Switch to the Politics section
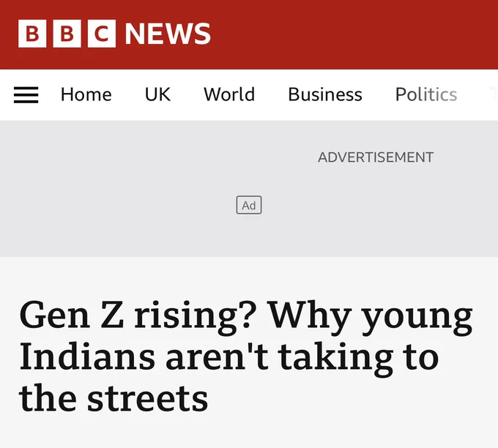Screen dimensions: 498x448 click(426, 94)
